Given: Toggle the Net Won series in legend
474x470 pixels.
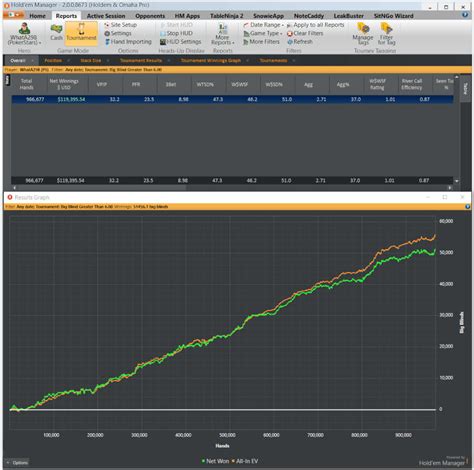Looking at the screenshot, I should [x=215, y=461].
